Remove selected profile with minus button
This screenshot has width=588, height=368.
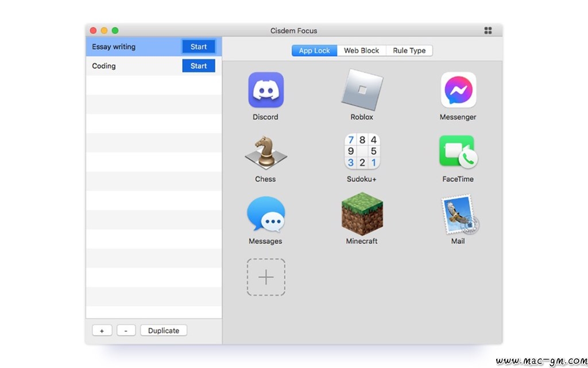tap(126, 331)
